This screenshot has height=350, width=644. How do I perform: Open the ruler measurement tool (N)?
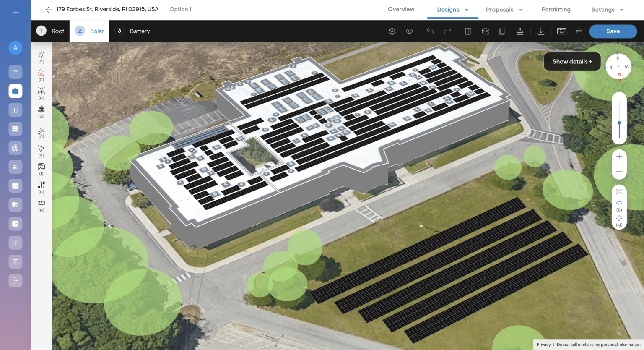[x=41, y=204]
